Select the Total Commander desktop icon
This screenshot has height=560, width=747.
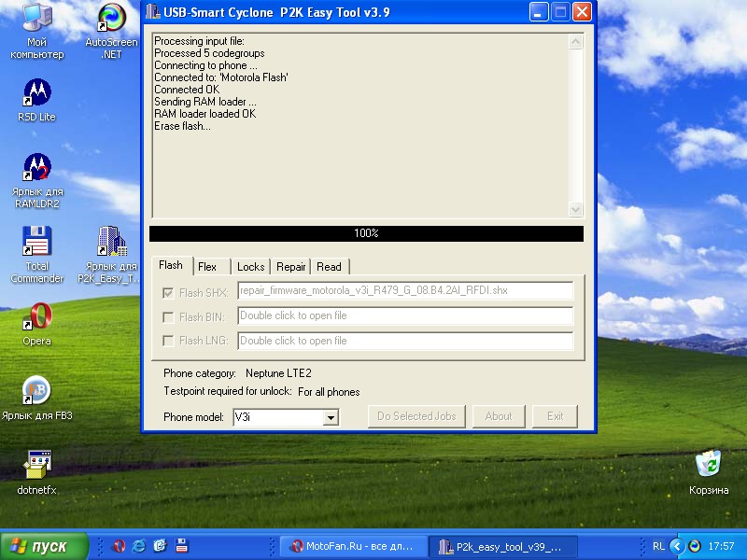(x=37, y=255)
